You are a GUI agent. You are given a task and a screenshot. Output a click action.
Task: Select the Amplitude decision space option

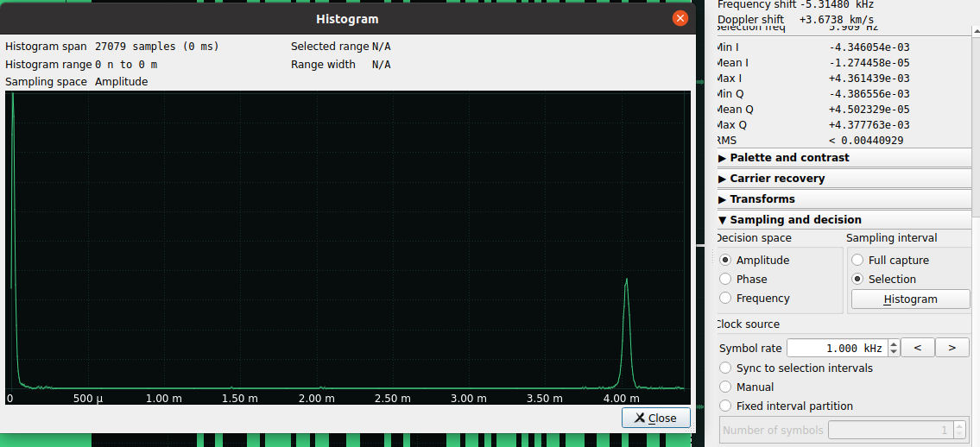coord(725,261)
